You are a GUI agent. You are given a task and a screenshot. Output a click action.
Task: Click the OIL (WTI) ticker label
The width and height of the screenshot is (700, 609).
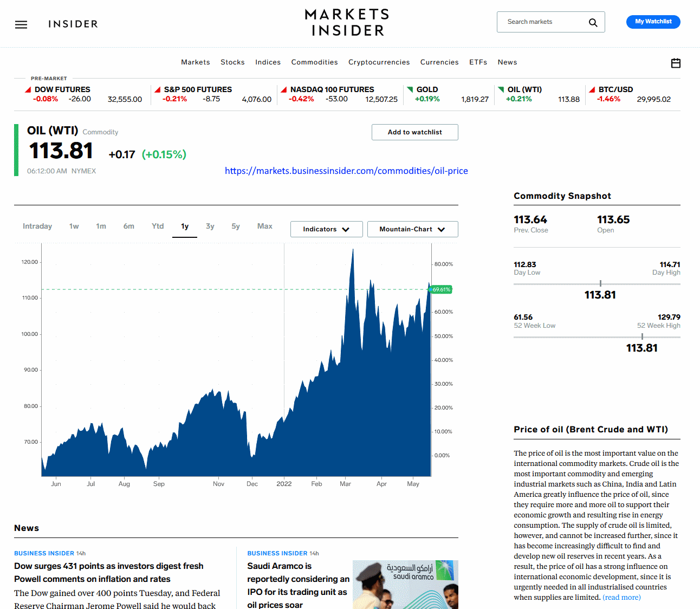(524, 89)
